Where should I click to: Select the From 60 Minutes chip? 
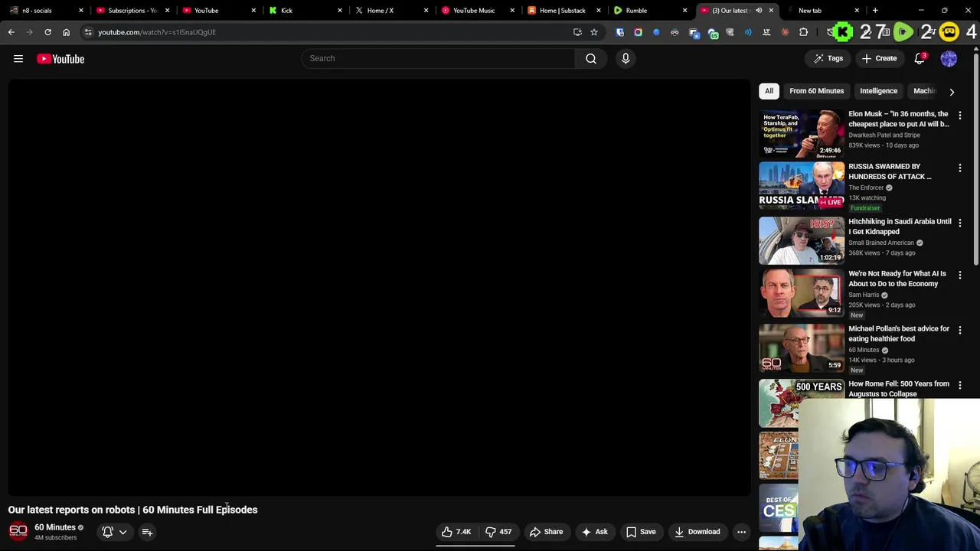pyautogui.click(x=816, y=91)
